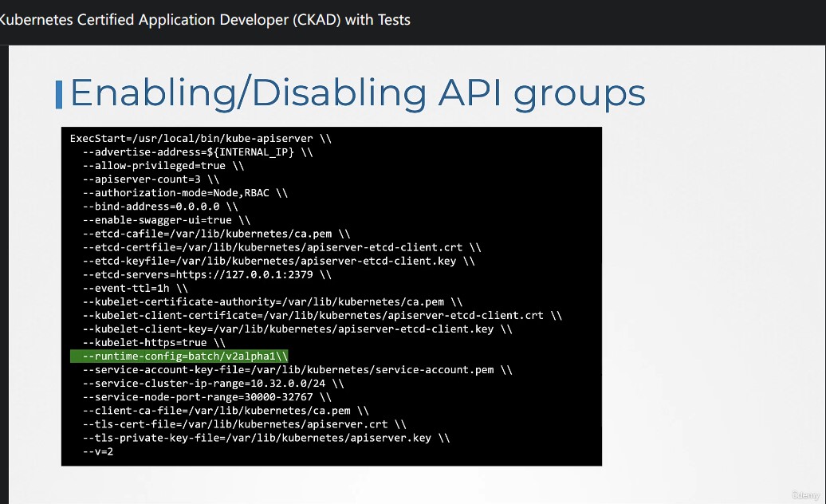Click the '--service-cluster-ip-range=10.32.0.0/24' line
This screenshot has height=504, width=826.
[214, 384]
